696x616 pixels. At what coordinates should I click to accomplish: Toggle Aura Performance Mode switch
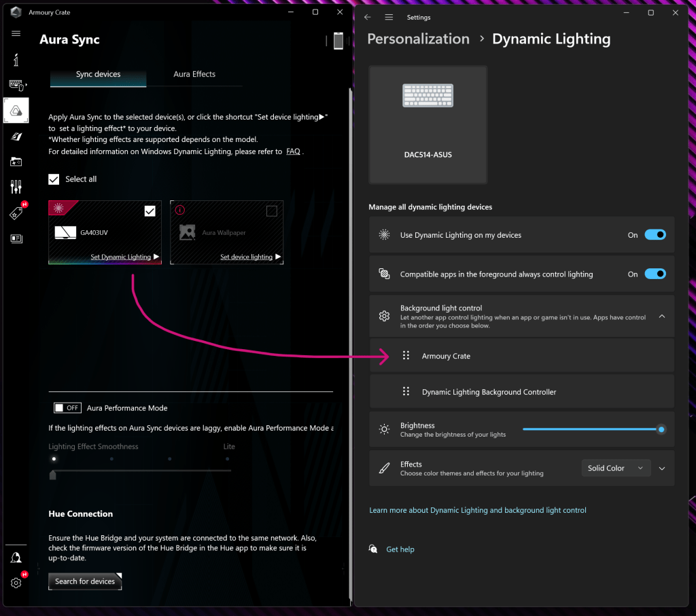click(x=67, y=408)
